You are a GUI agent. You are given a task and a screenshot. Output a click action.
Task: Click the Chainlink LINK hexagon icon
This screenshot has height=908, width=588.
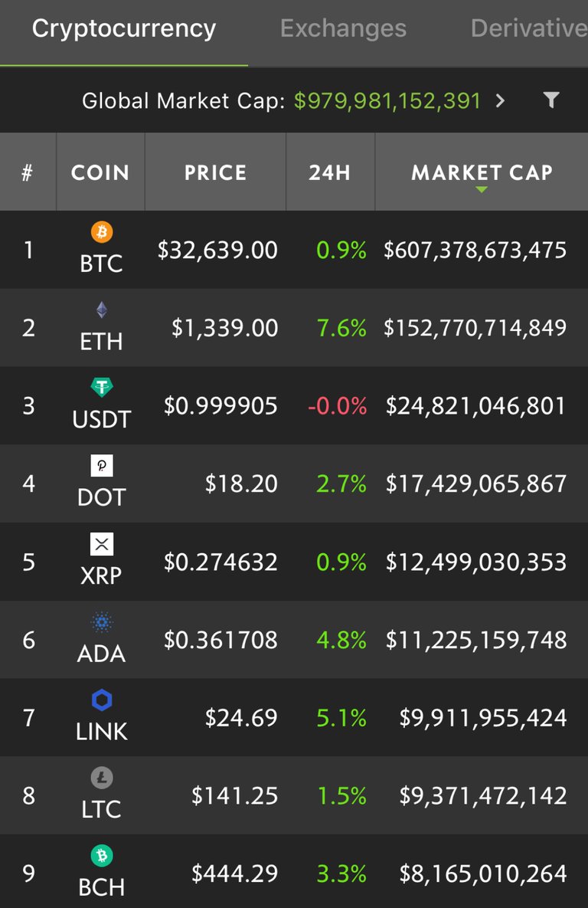pos(102,700)
